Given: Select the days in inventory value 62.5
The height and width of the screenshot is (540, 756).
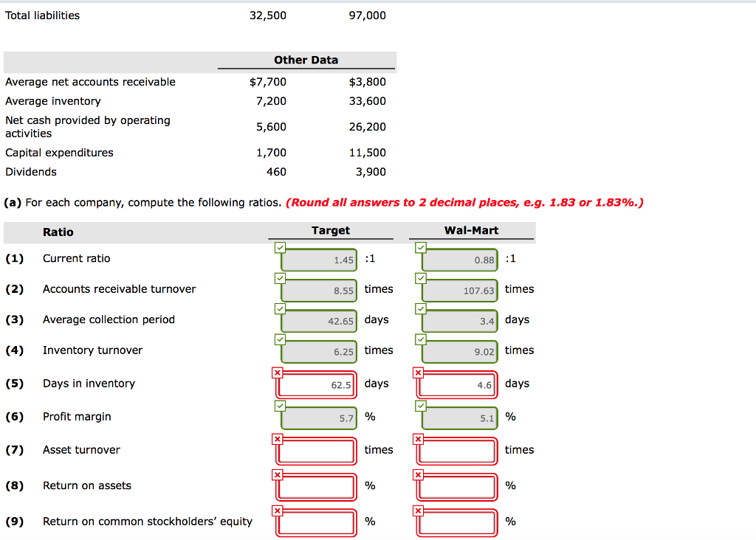Looking at the screenshot, I should click(x=316, y=384).
